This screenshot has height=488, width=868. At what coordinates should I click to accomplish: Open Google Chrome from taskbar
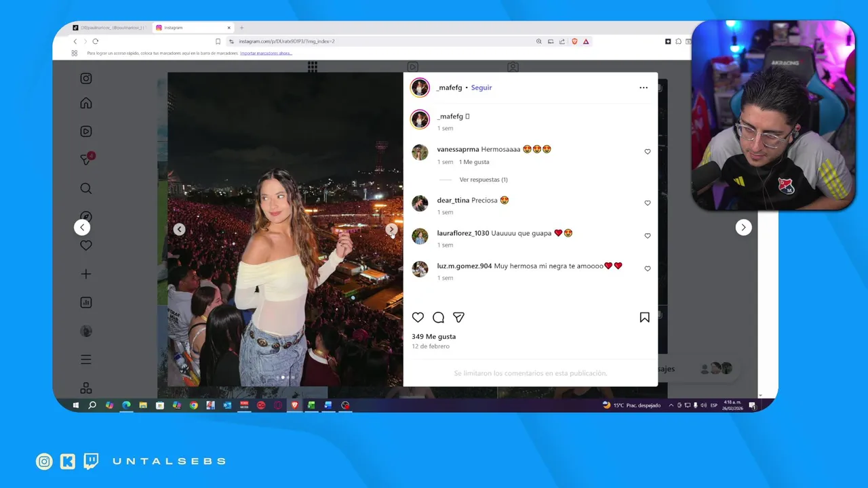click(193, 405)
